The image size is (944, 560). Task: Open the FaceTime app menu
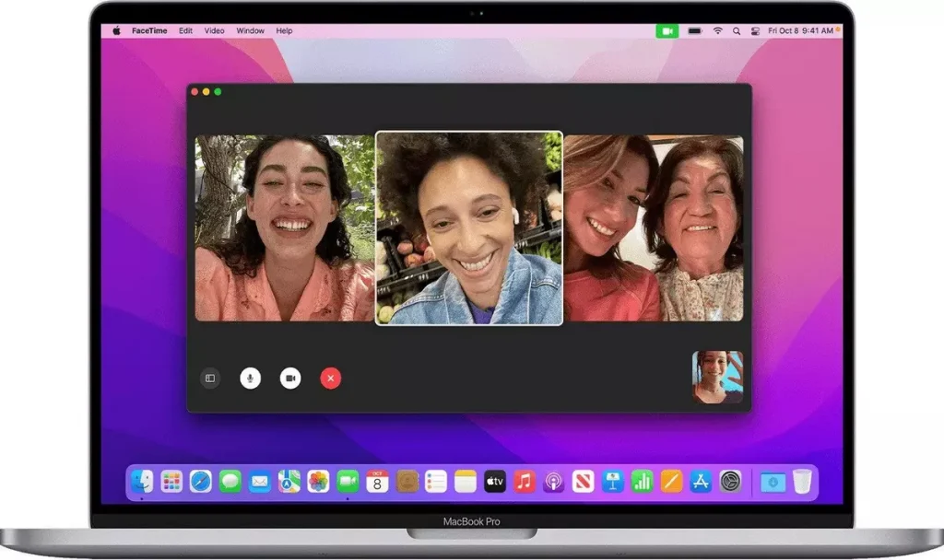point(149,30)
